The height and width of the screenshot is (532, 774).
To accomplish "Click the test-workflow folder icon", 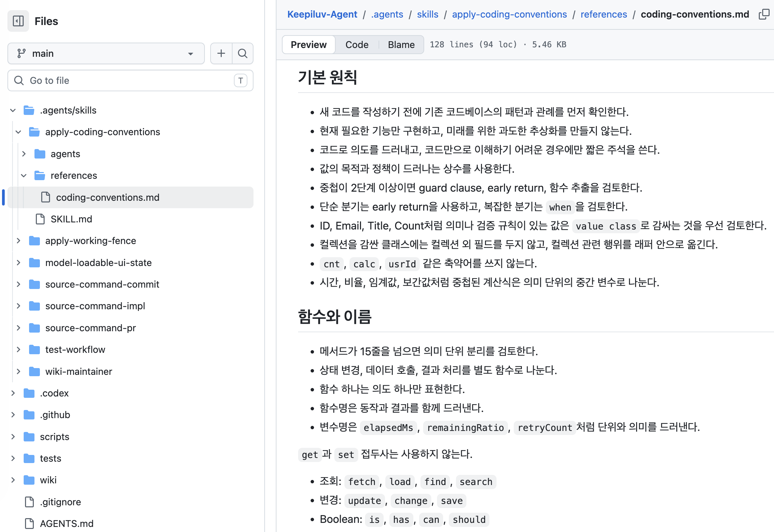I will [x=34, y=349].
